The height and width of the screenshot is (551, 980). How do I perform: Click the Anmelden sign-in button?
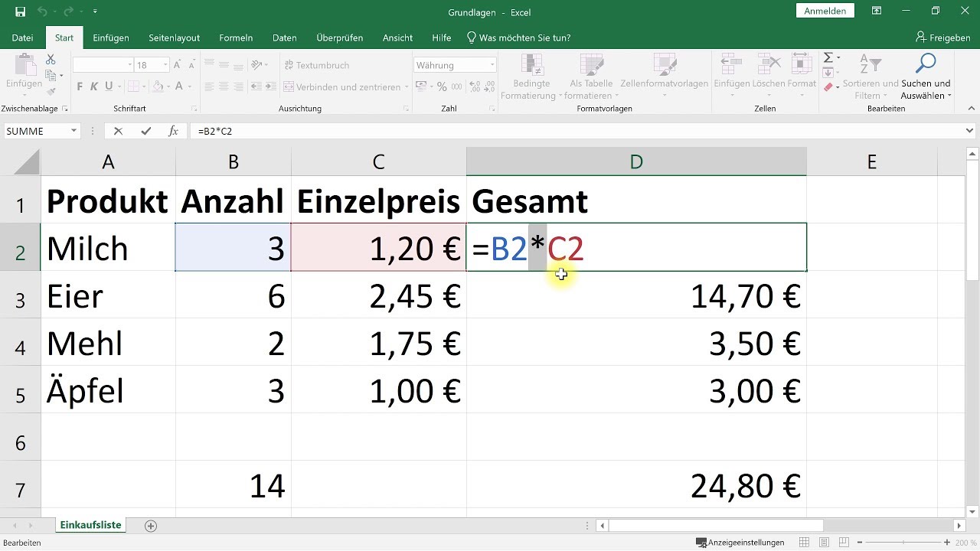pos(825,11)
